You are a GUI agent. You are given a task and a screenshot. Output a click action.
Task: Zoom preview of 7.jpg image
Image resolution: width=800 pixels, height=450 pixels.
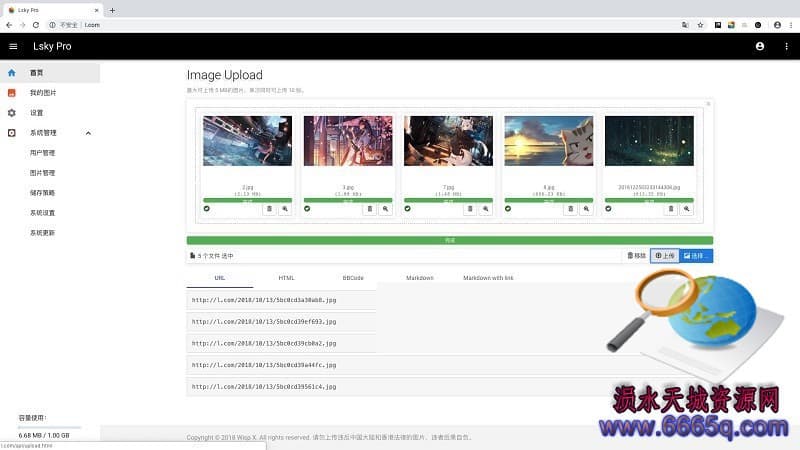click(x=486, y=209)
